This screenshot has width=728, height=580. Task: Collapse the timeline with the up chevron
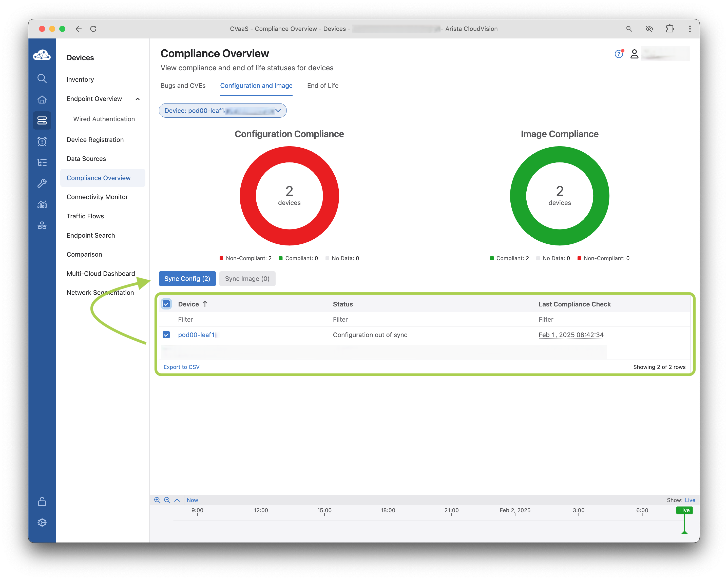point(177,500)
